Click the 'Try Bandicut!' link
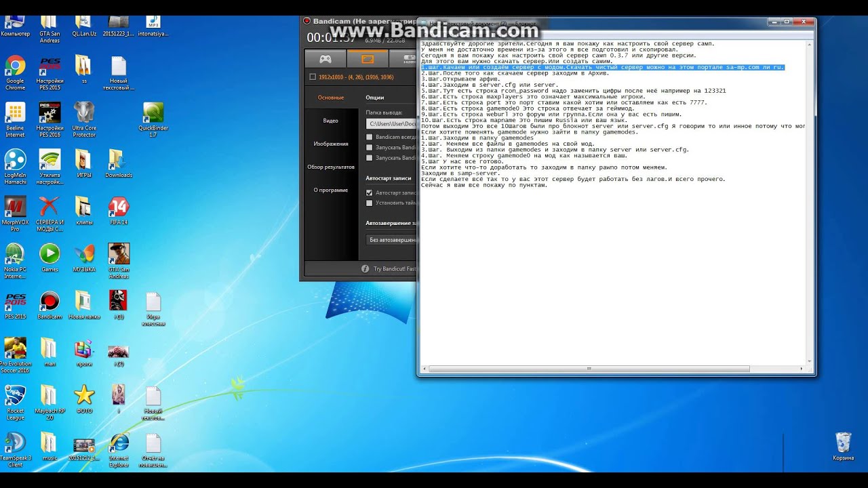 pos(394,268)
